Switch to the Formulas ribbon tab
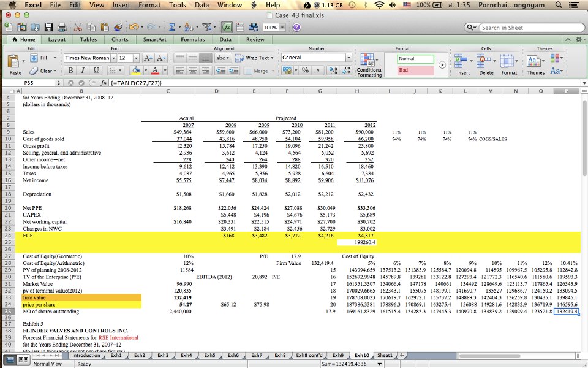This screenshot has width=588, height=368. [192, 39]
